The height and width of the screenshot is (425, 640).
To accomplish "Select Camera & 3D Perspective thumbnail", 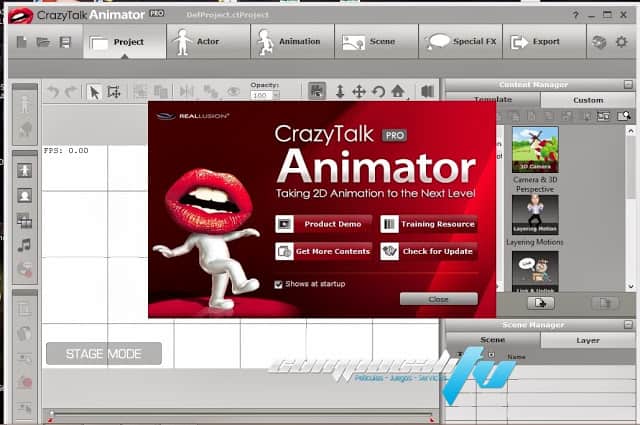I will pos(535,149).
